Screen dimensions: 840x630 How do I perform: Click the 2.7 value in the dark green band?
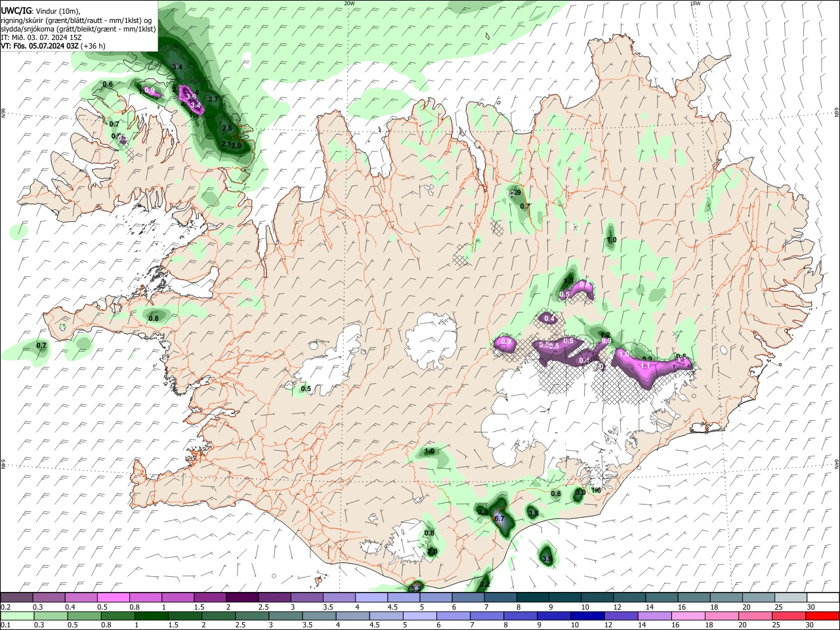point(213,99)
